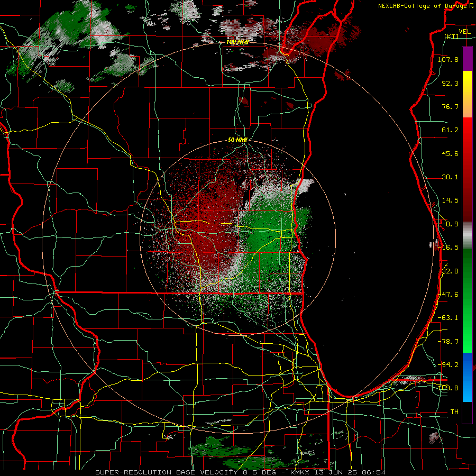The width and height of the screenshot is (476, 476).
Task: Select the -63.1 value on the velocity scale
Action: [448, 318]
